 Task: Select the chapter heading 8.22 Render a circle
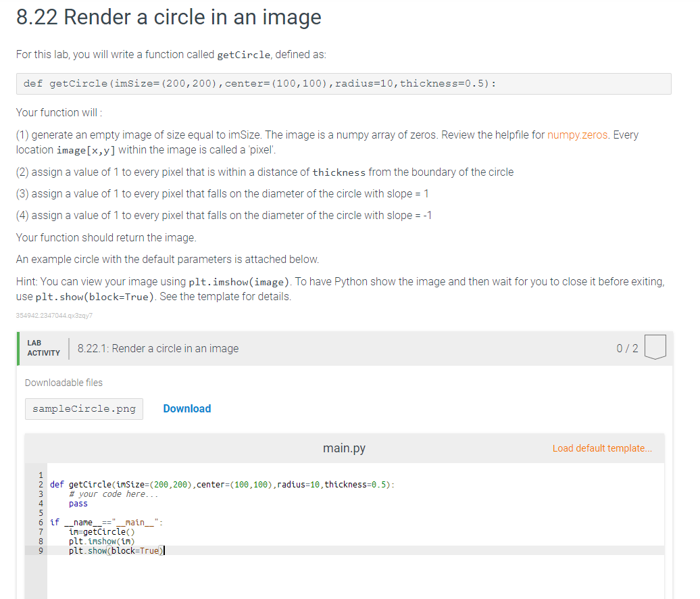168,18
